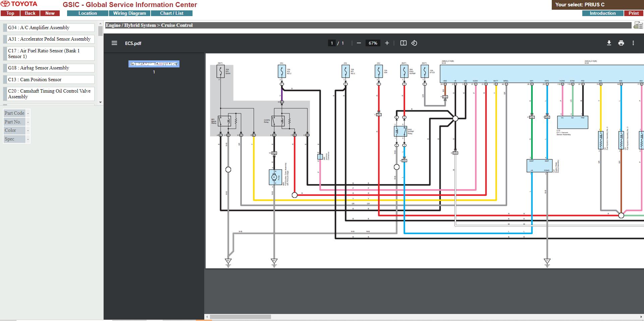Screen dimensions: 644x321
Task: Click the ECM component box in diagram
Action: (542, 73)
